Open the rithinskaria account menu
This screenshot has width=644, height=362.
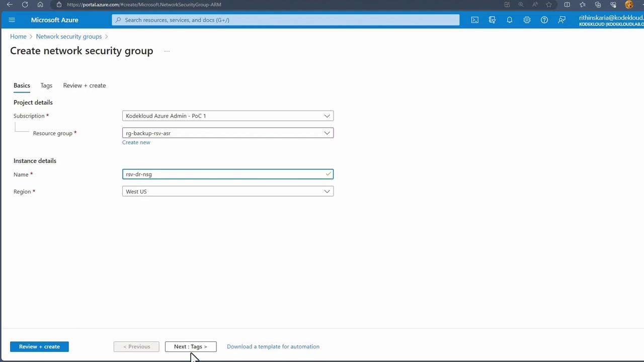[611, 20]
